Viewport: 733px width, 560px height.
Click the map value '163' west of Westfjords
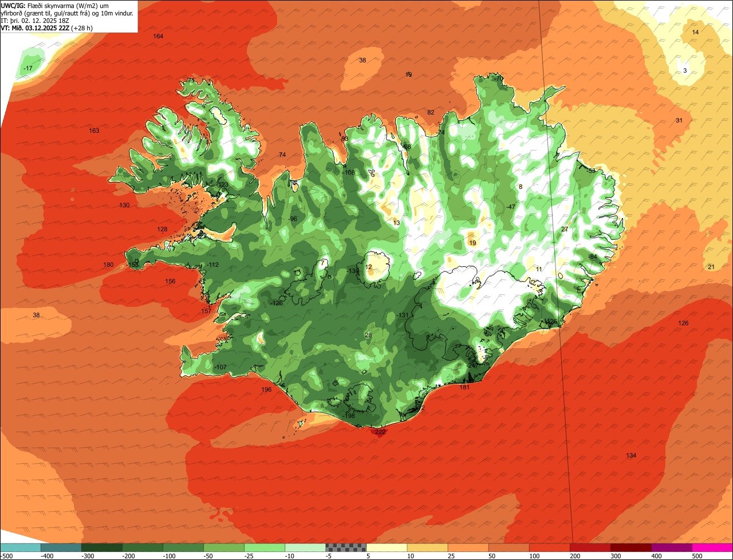[x=94, y=131]
